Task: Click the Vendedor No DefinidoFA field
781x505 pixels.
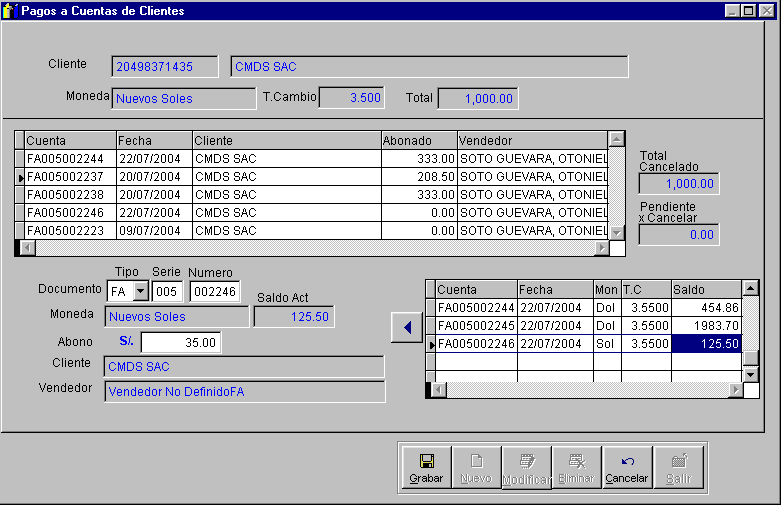Action: coord(245,392)
